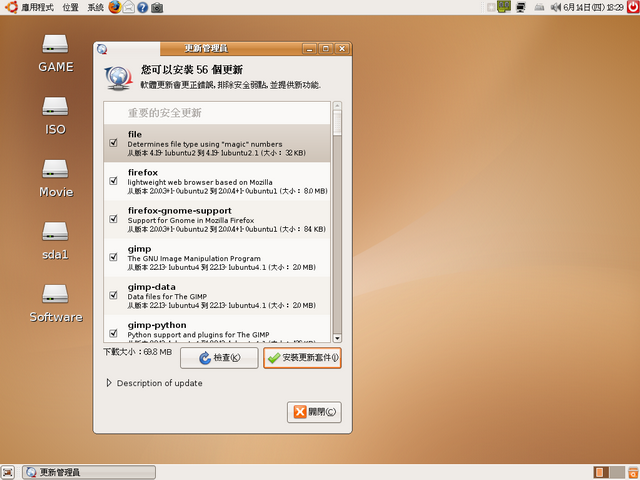This screenshot has height=480, width=640.
Task: Open the 系統 (System) menu
Action: pos(96,7)
